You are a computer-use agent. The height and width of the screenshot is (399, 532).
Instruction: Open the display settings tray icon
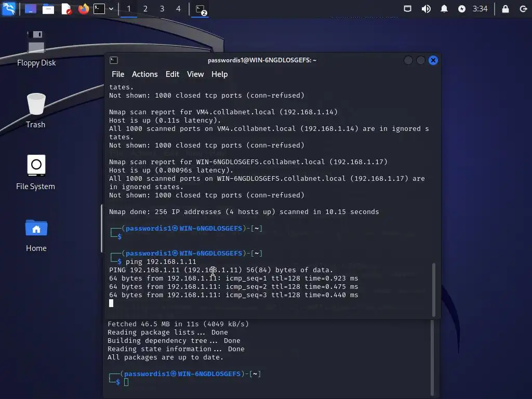[407, 9]
